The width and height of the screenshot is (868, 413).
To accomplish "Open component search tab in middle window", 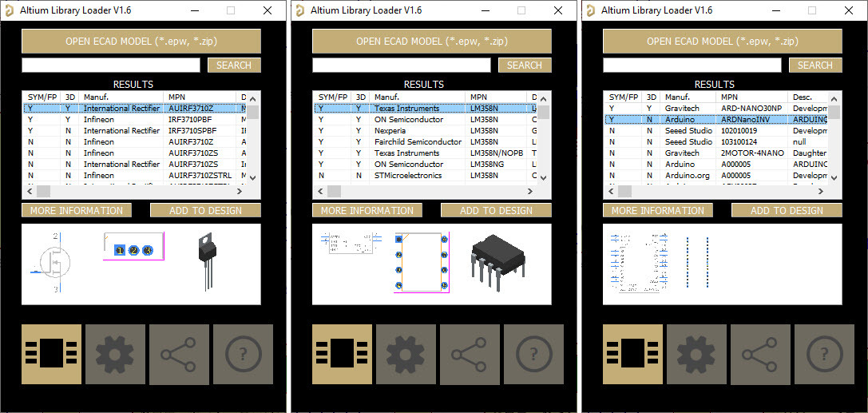I will [x=342, y=355].
